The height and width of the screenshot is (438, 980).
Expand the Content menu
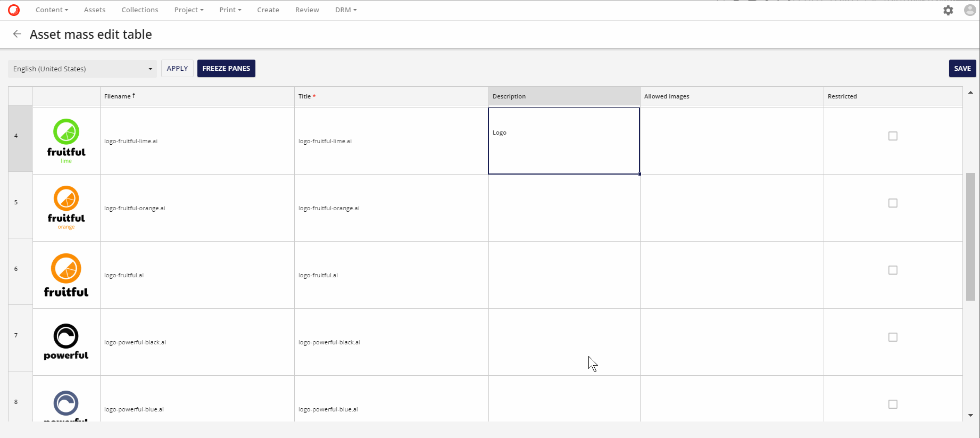[x=52, y=10]
